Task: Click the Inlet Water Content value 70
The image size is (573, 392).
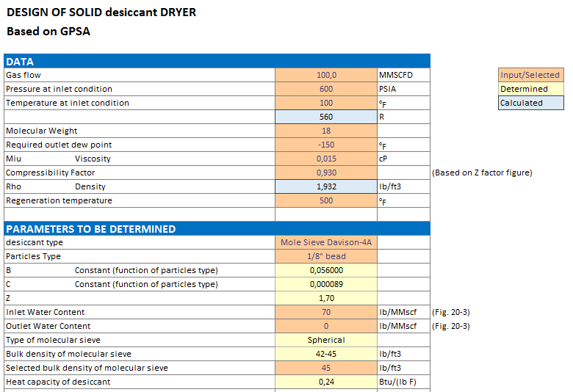Action: [326, 312]
